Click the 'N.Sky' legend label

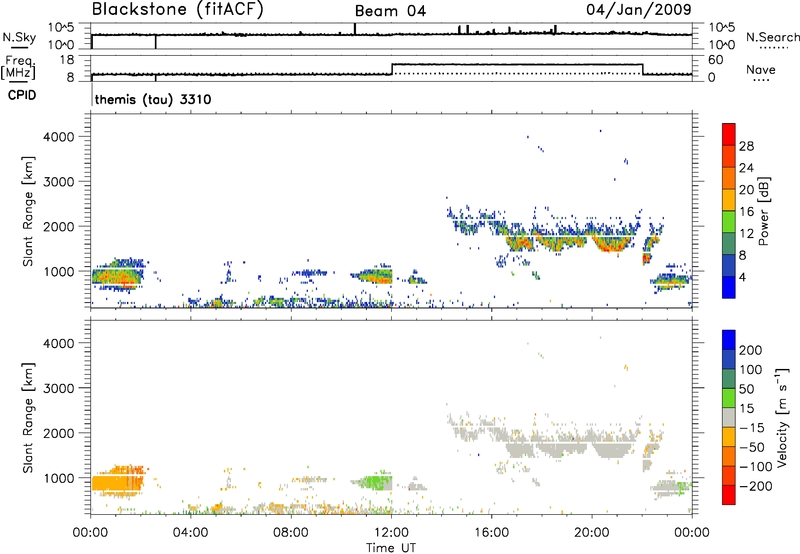[x=19, y=37]
